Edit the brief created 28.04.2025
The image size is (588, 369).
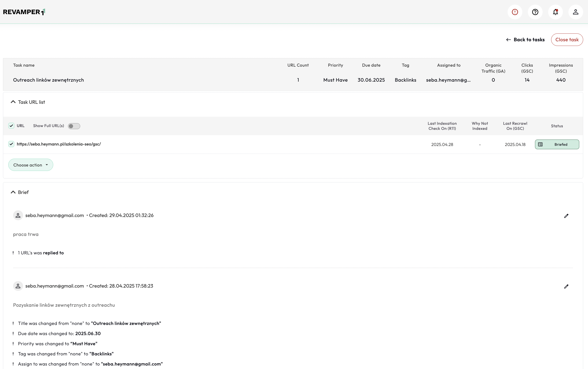point(566,286)
